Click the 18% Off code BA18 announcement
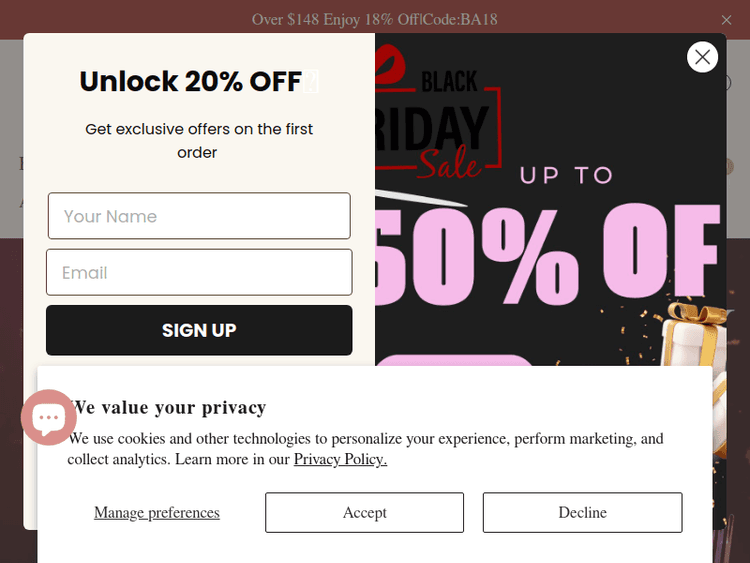Screen dimensions: 750x563 374,20
